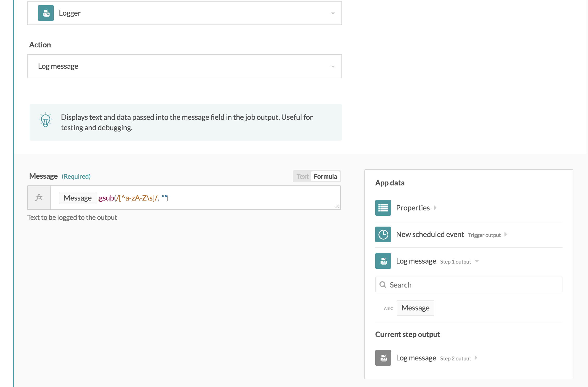Image resolution: width=588 pixels, height=387 pixels.
Task: Click the search magnifier icon in App data
Action: coord(383,285)
